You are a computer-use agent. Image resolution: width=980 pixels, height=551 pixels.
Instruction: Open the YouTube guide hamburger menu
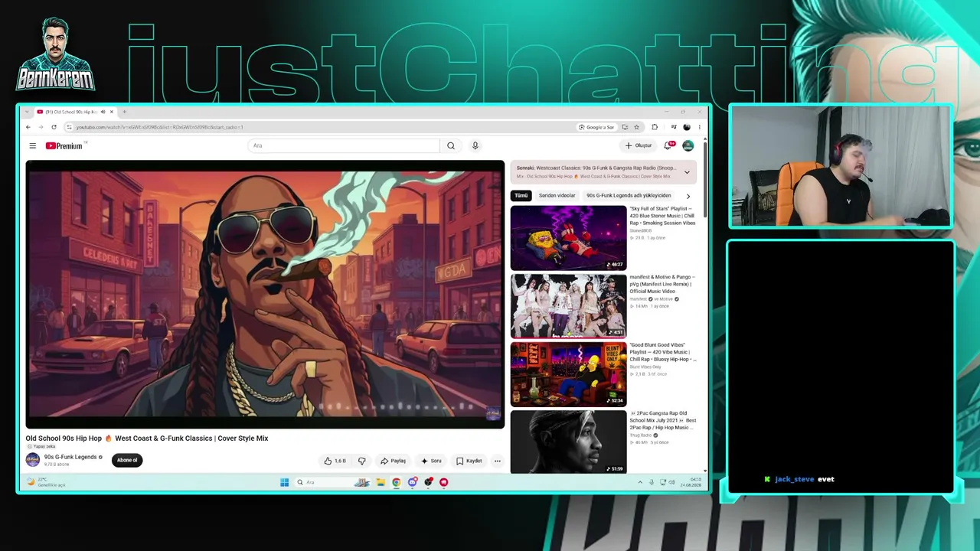point(32,146)
